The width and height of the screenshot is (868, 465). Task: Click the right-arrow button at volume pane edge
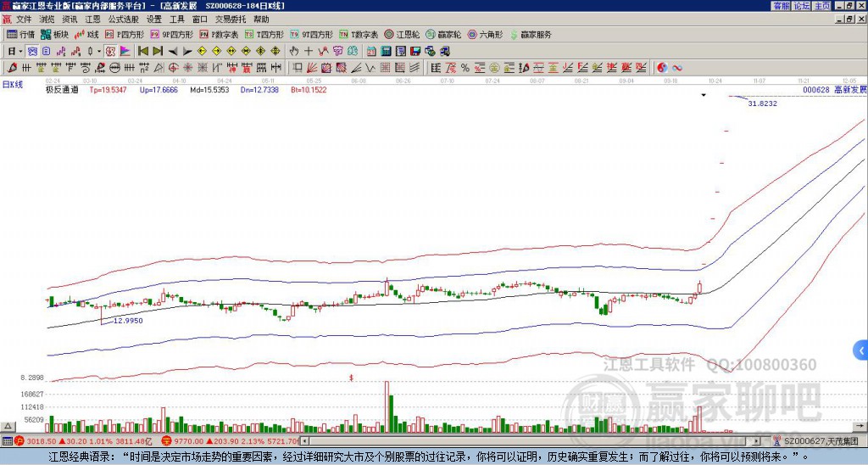click(861, 426)
